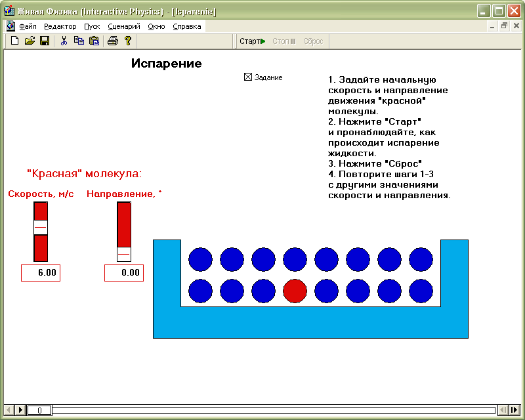This screenshot has height=420, width=525.
Task: Open the Редактор menu
Action: (x=60, y=26)
